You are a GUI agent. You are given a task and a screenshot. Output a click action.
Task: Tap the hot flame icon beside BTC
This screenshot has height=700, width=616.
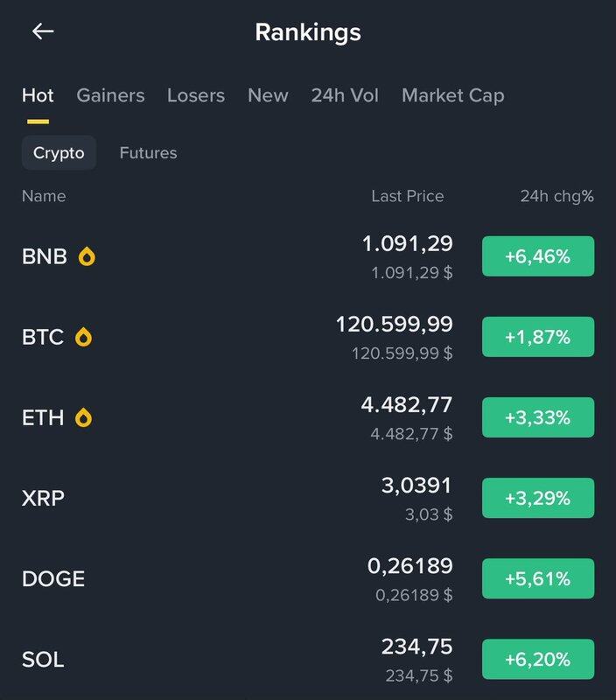83,337
